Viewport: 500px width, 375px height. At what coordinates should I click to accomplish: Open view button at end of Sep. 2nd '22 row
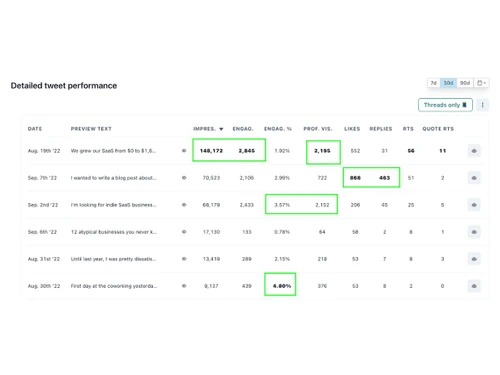474,205
